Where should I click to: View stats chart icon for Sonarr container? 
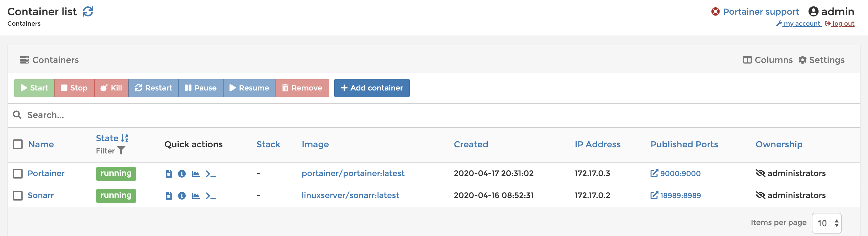tap(196, 196)
